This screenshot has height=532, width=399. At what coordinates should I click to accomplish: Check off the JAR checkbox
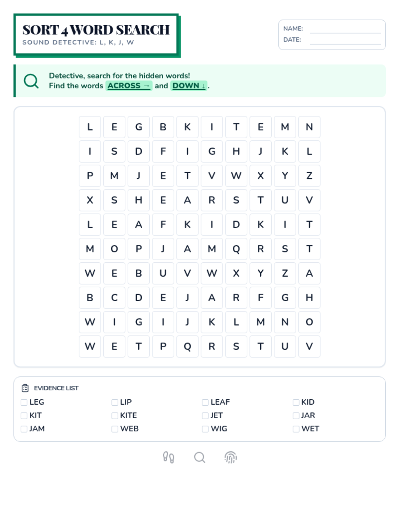click(296, 416)
